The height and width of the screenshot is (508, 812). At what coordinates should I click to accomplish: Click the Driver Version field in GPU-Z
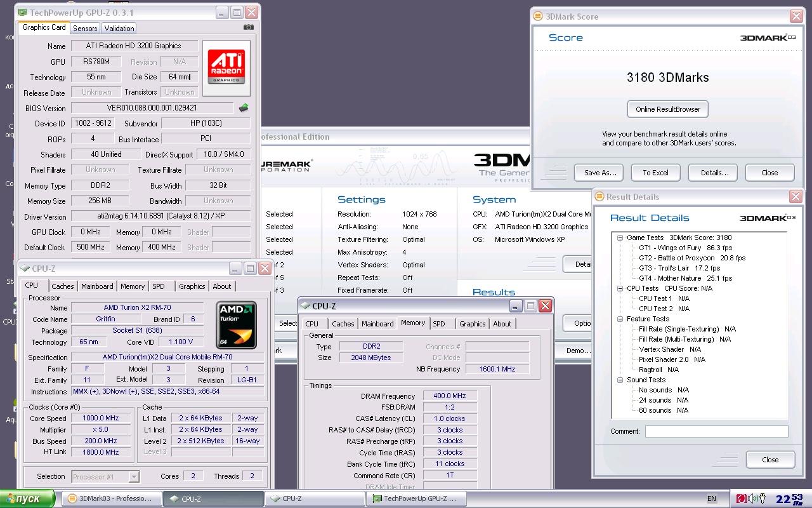[x=161, y=216]
